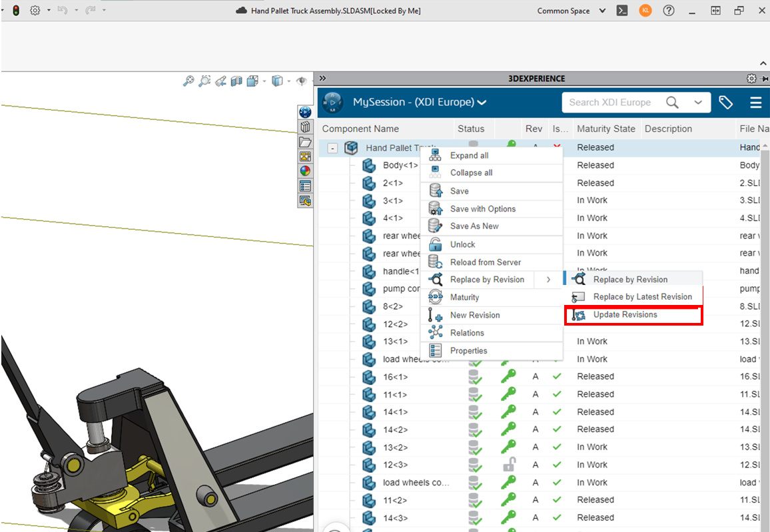Open the Help question mark icon

coord(669,11)
